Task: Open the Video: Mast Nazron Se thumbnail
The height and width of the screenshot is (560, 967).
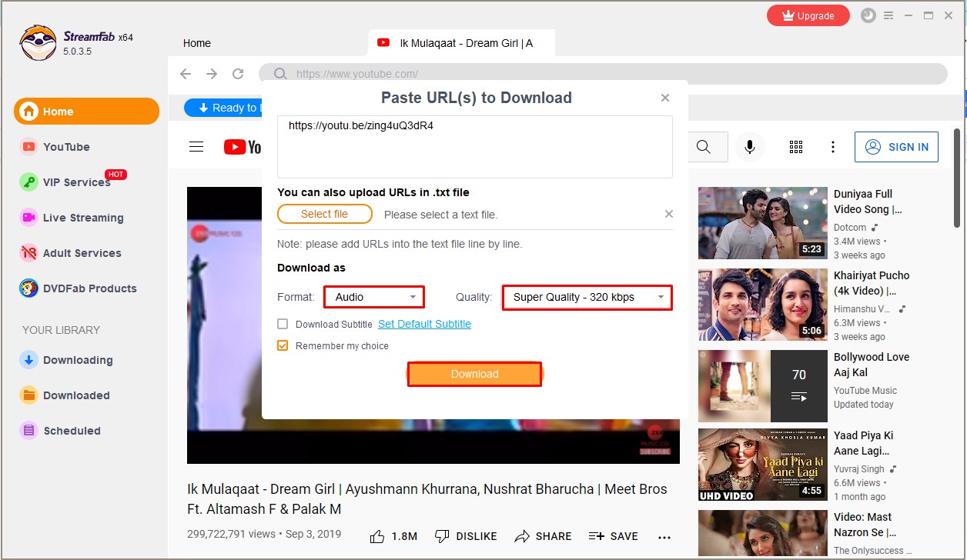Action: (x=763, y=532)
